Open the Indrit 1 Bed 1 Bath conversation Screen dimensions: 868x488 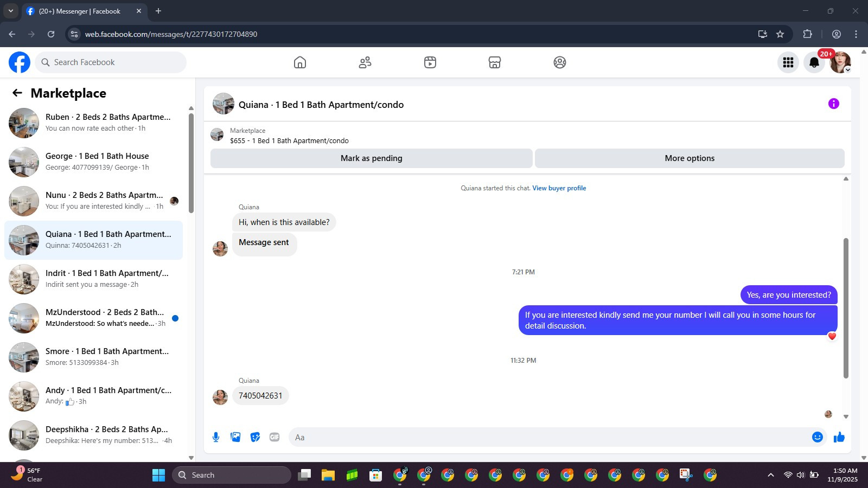click(x=93, y=279)
